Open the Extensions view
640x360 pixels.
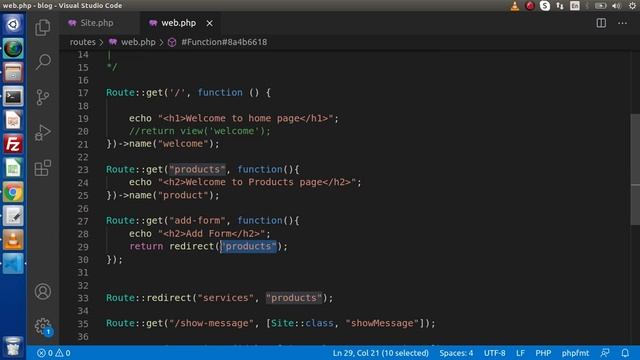[43, 168]
